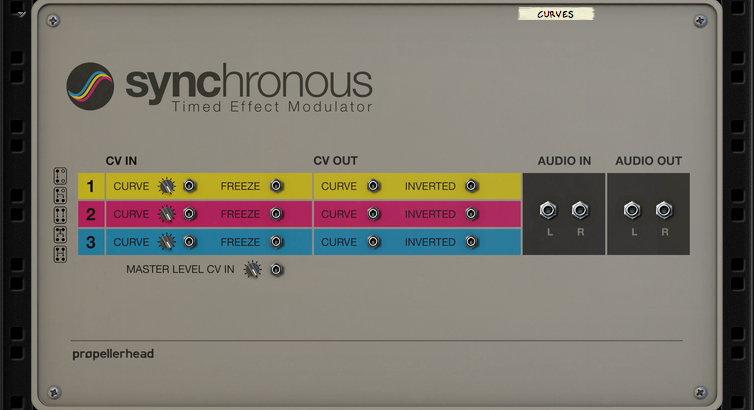Image resolution: width=754 pixels, height=410 pixels.
Task: Click the row 2 CV IN Curve jack
Action: (189, 213)
